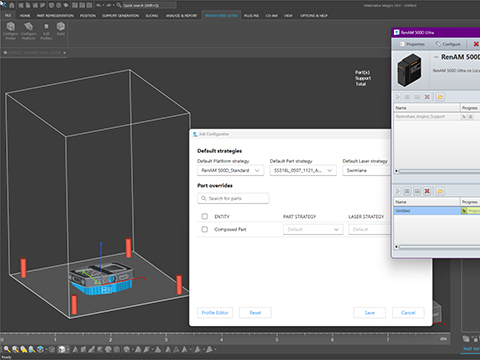Switch to the SLICING tab
The image size is (480, 360).
152,15
